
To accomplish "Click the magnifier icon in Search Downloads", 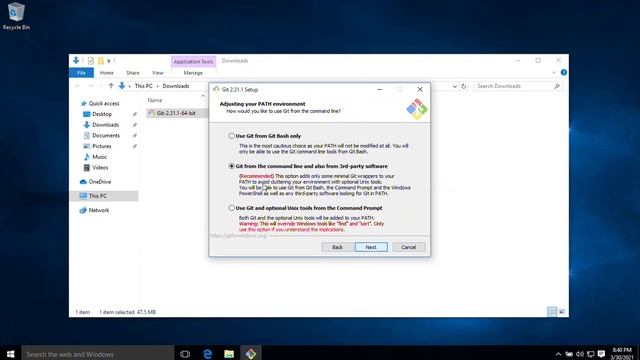I will [557, 86].
